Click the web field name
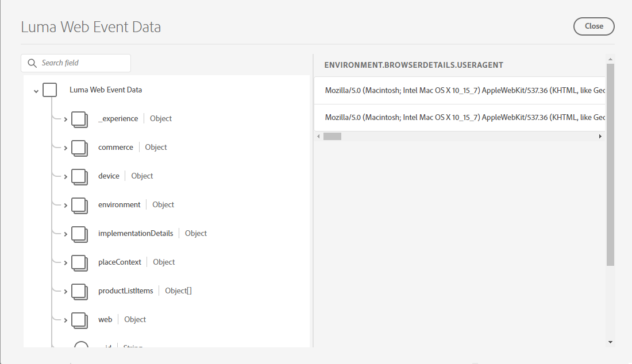 (105, 319)
